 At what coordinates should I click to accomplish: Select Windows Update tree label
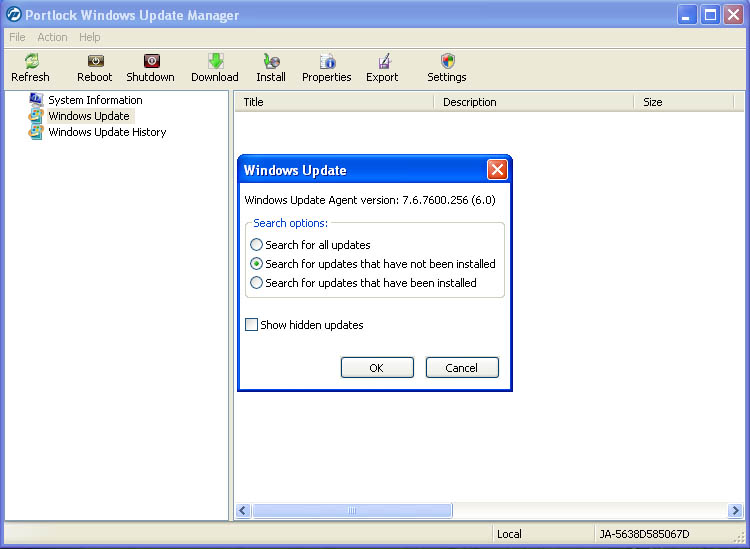[89, 116]
